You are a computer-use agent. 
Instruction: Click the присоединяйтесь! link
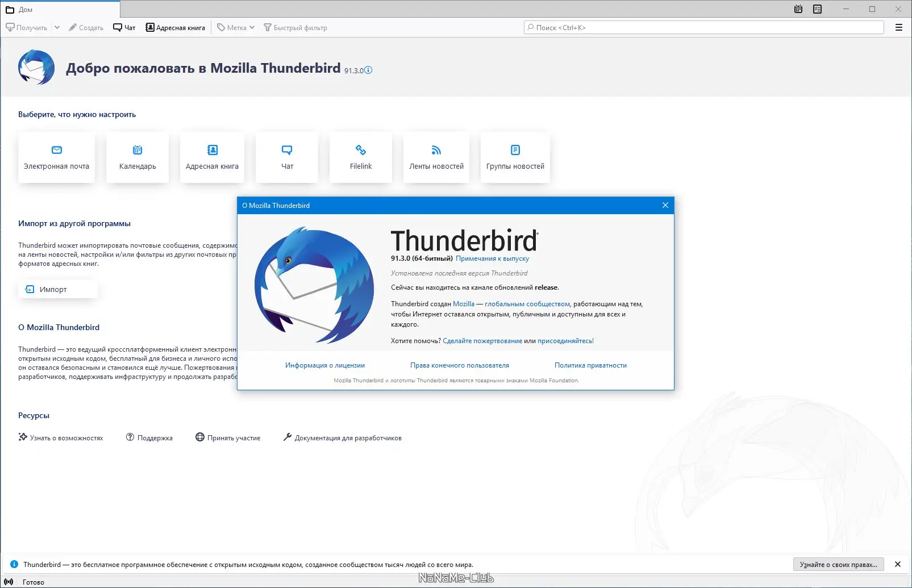click(x=565, y=341)
